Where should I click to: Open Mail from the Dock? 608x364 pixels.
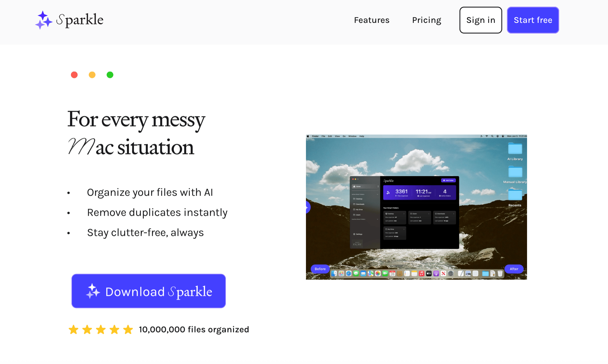click(x=363, y=274)
